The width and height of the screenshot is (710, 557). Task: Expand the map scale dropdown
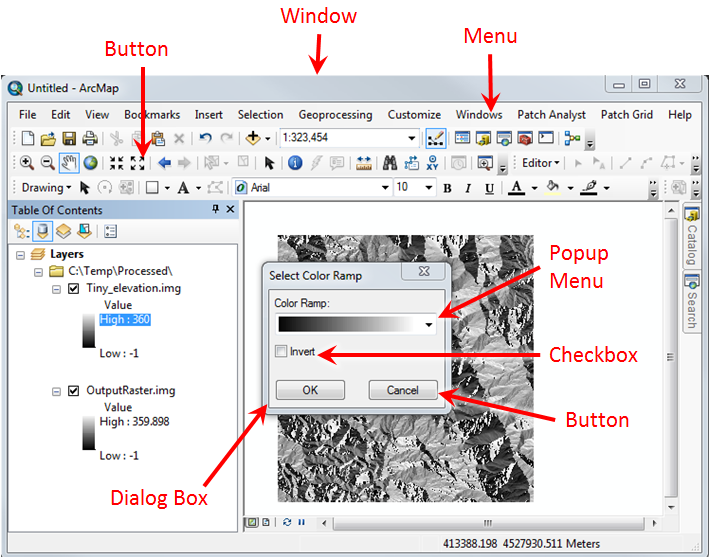[x=411, y=139]
